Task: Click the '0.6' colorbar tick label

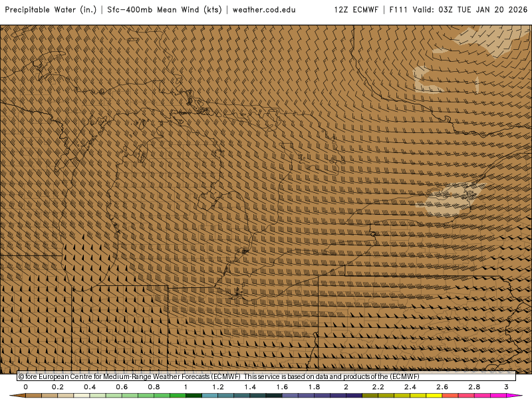Action: click(122, 387)
